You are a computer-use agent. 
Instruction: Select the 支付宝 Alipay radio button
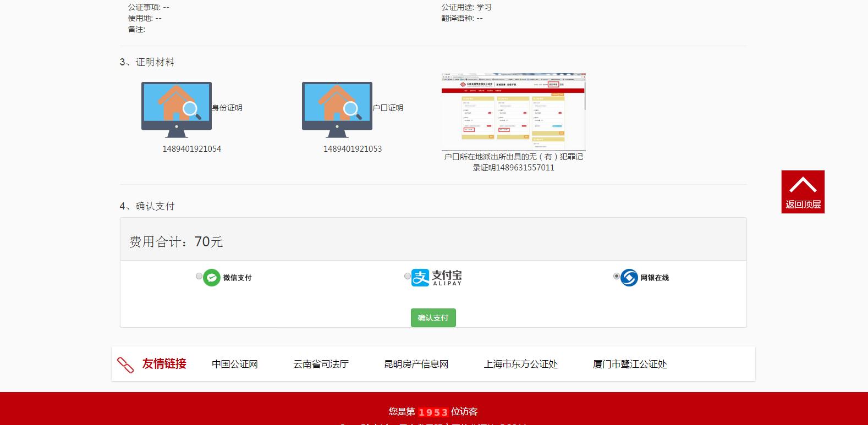pyautogui.click(x=408, y=276)
